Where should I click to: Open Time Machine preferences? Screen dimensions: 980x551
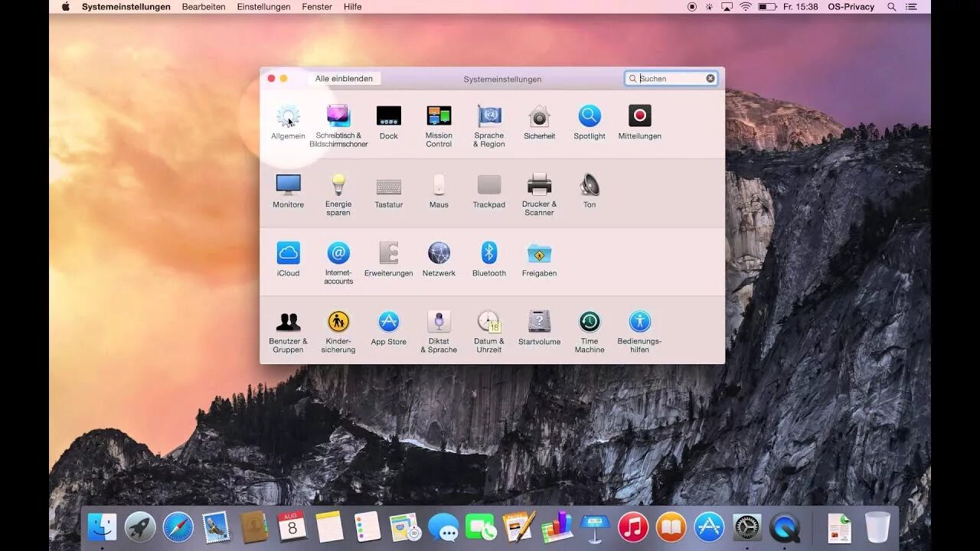tap(590, 332)
